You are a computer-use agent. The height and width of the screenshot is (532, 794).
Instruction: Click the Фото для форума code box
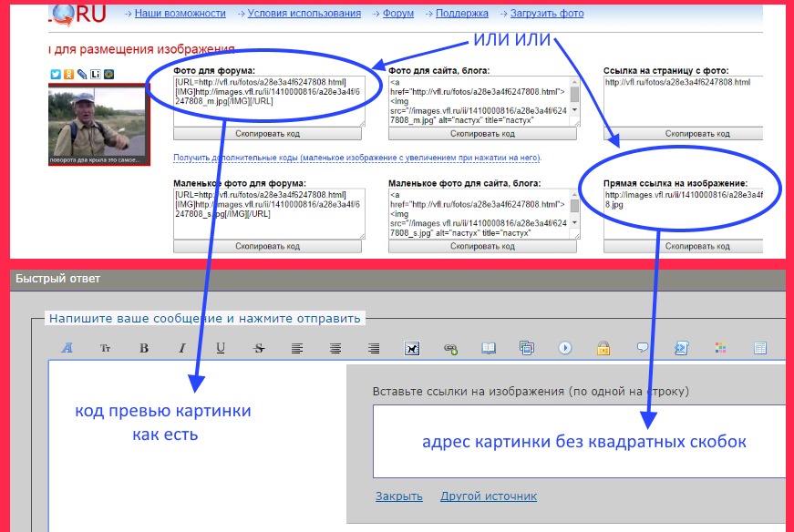269,101
